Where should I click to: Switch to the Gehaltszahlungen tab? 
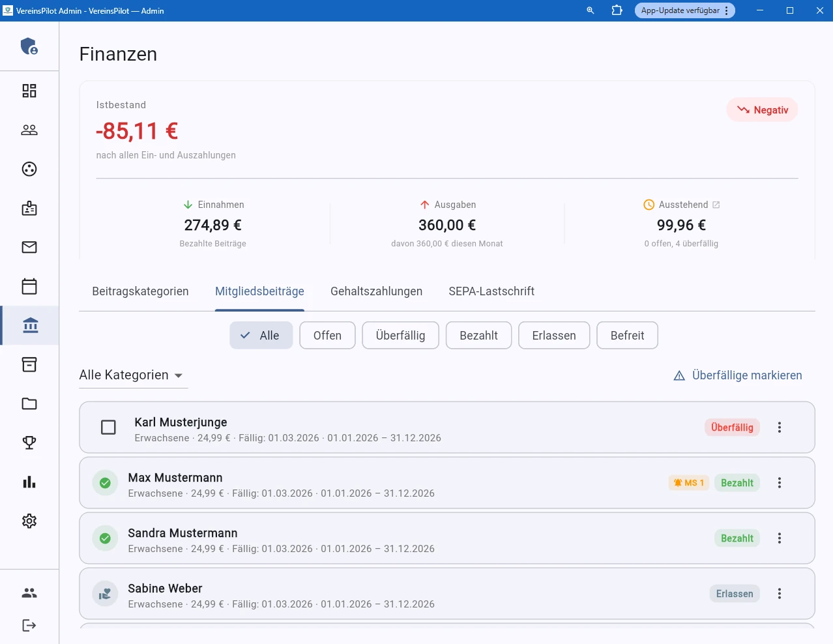coord(376,291)
